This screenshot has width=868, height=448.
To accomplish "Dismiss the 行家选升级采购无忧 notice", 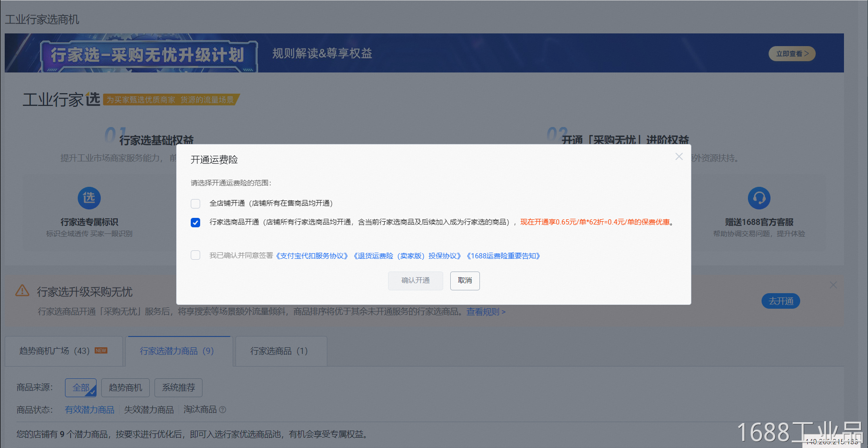I will tap(833, 285).
